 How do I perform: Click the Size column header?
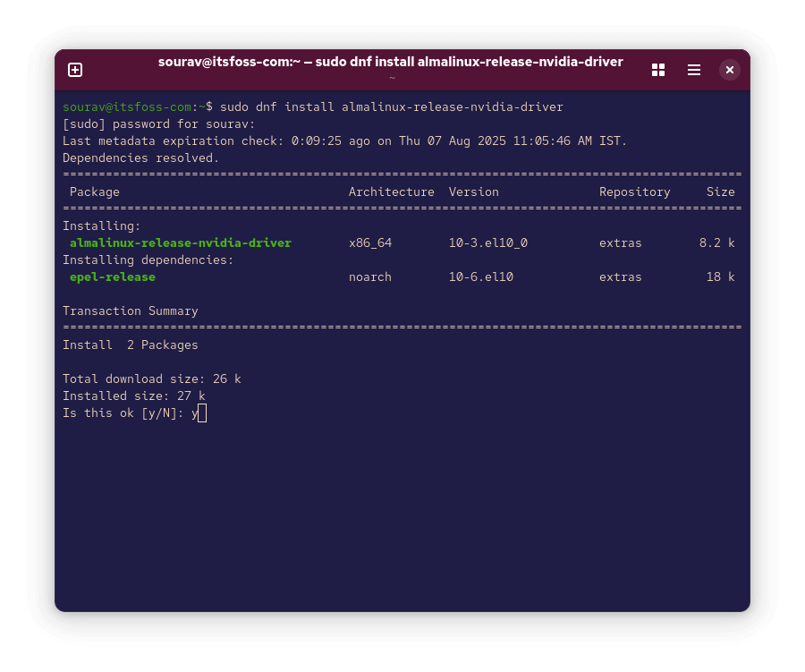click(720, 191)
